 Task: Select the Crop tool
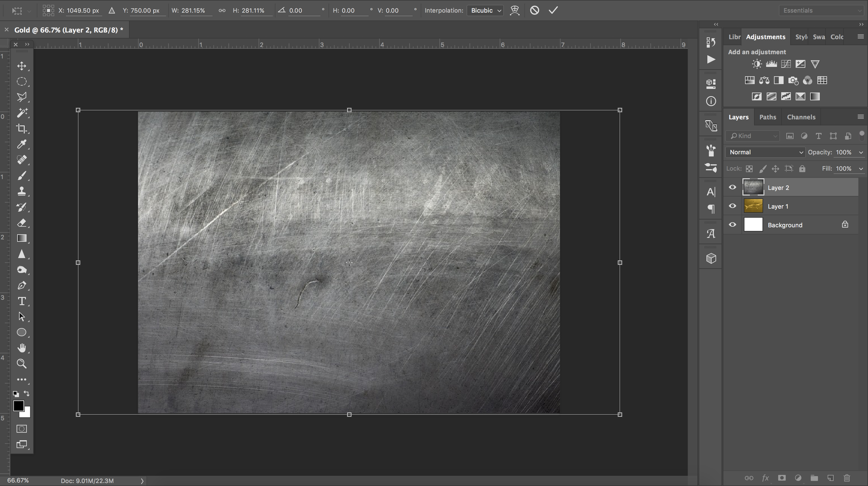[22, 128]
